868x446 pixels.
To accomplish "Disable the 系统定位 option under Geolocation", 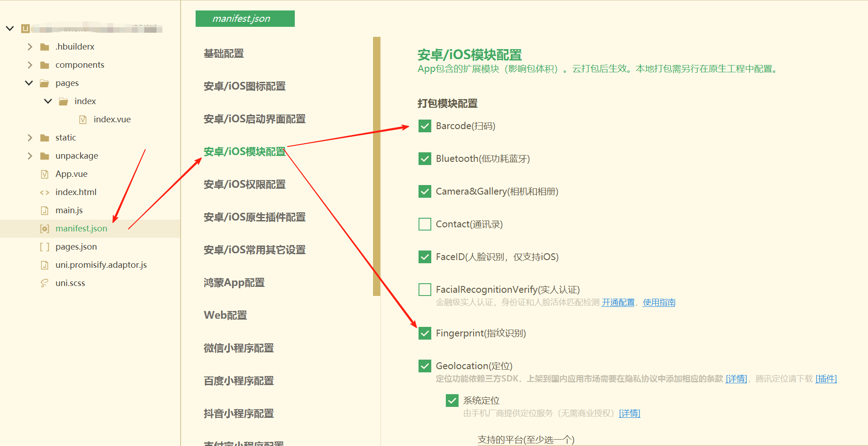I will [x=452, y=400].
